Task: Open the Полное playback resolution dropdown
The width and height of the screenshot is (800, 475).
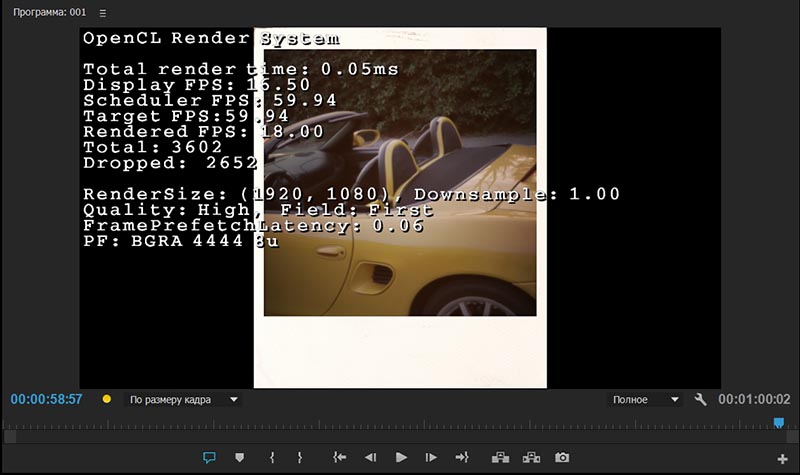Action: point(645,399)
